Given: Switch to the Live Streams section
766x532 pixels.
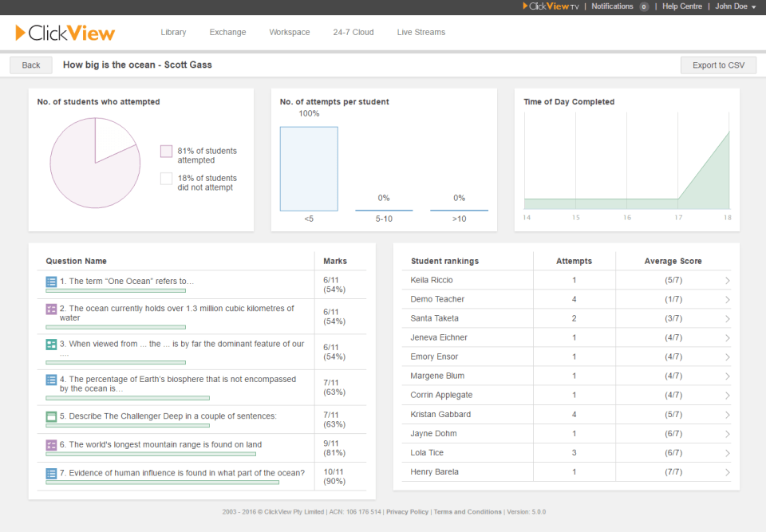Looking at the screenshot, I should tap(421, 33).
